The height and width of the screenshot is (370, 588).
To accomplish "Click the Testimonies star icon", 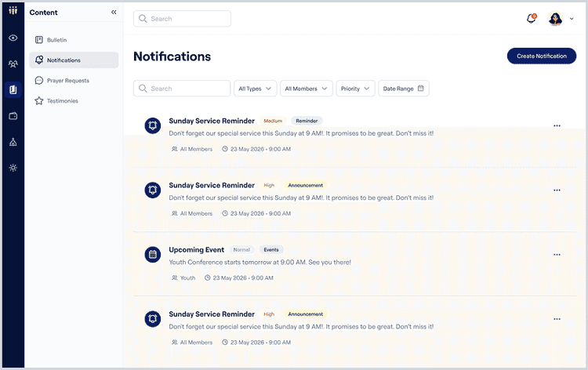I will point(39,100).
